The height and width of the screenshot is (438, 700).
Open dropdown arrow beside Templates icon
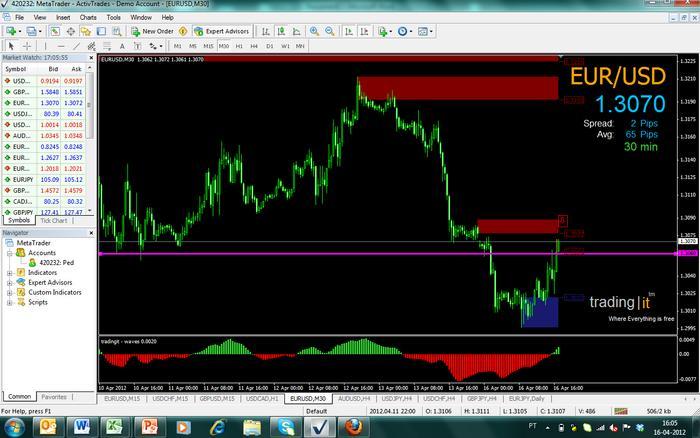coord(431,31)
